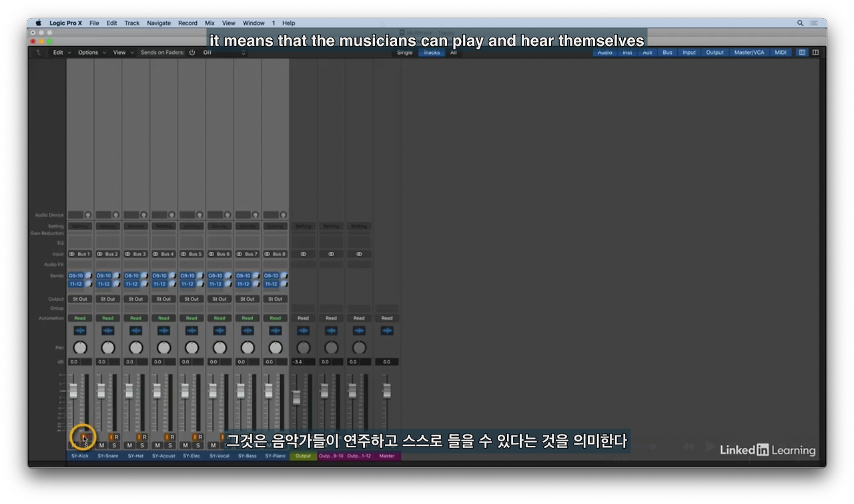Image resolution: width=854 pixels, height=504 pixels.
Task: Open the mixer Edit dropdown
Action: click(61, 53)
